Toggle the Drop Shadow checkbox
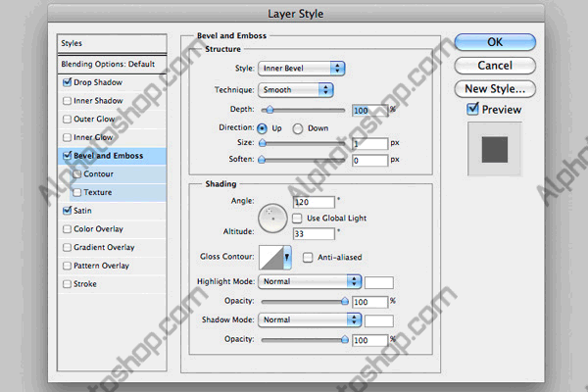Screen dimensions: 588x392 point(67,82)
